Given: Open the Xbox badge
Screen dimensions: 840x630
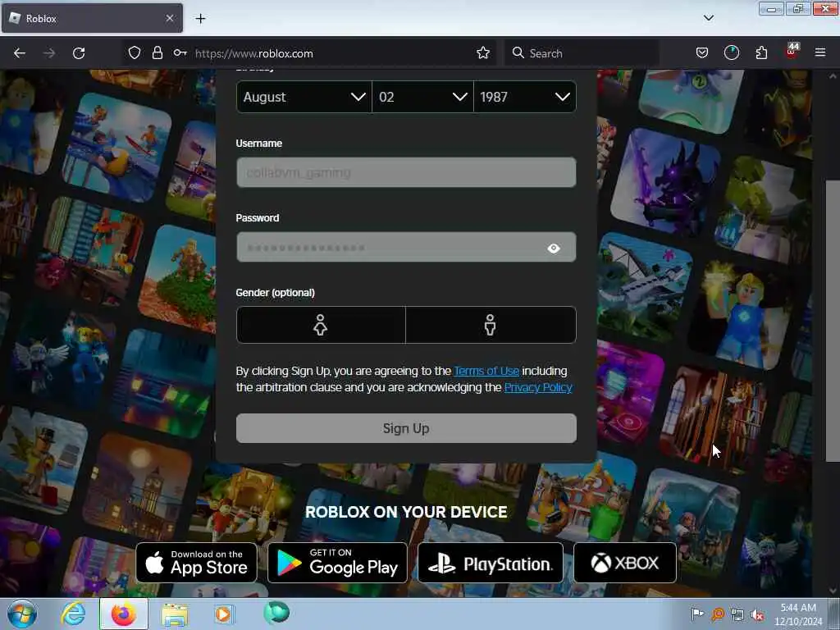Looking at the screenshot, I should pos(625,563).
